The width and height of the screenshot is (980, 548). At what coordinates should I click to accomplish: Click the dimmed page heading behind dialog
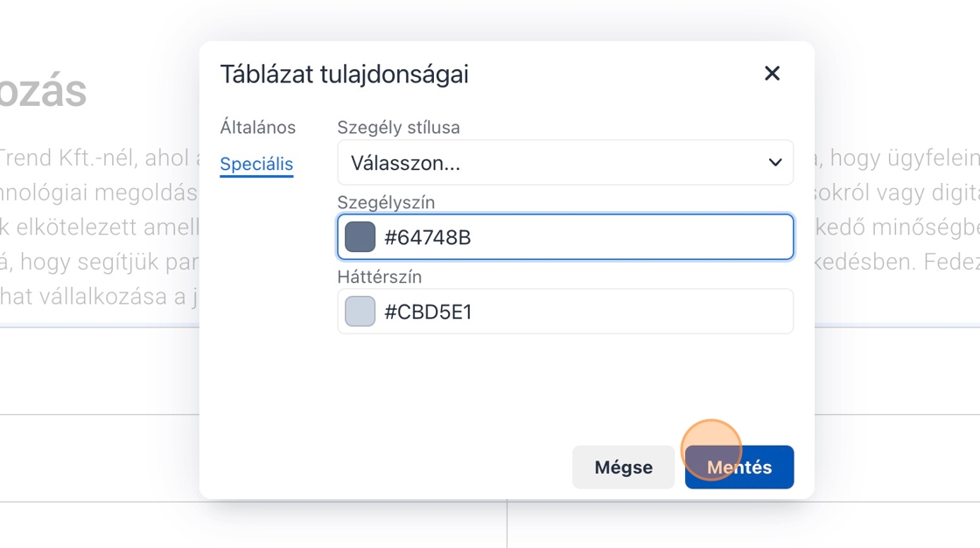(44, 91)
